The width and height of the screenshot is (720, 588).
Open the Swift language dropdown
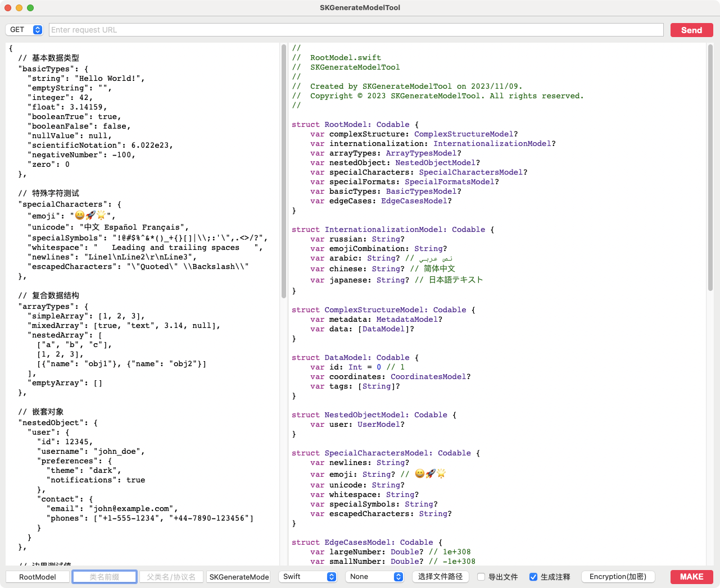click(x=307, y=577)
